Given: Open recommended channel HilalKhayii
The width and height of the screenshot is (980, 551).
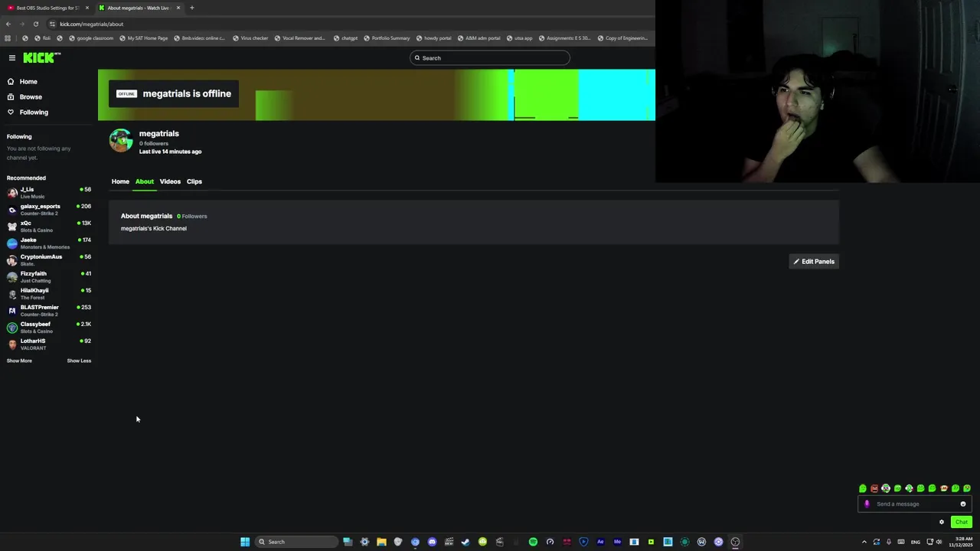Looking at the screenshot, I should tap(47, 294).
